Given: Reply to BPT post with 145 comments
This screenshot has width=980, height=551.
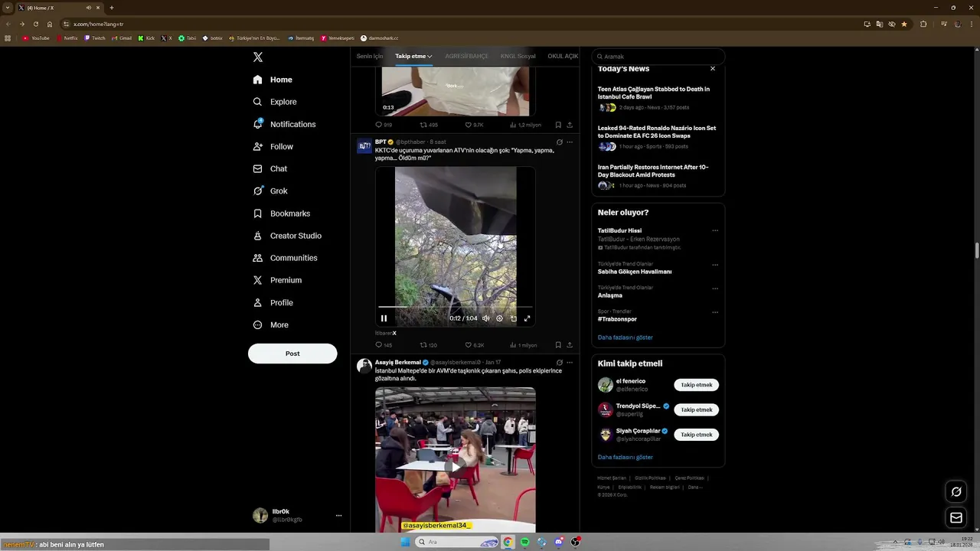Looking at the screenshot, I should (384, 345).
